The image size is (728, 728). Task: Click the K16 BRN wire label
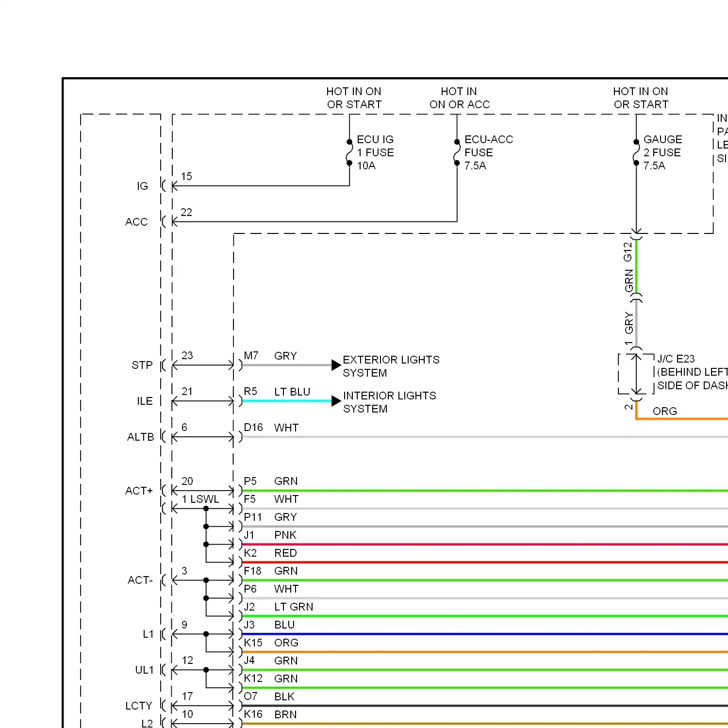[270, 714]
